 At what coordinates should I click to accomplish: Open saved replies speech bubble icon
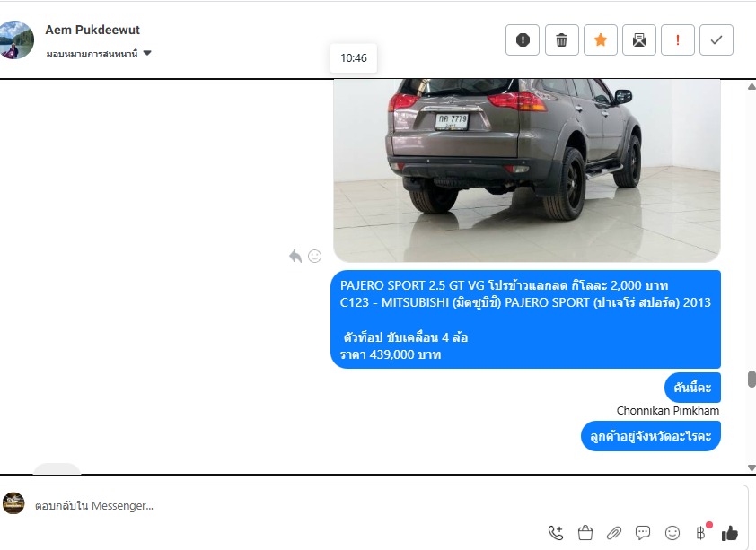pos(643,533)
